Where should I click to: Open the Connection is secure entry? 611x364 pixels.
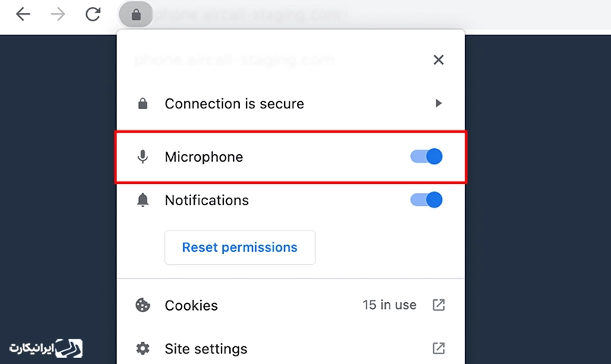[291, 104]
